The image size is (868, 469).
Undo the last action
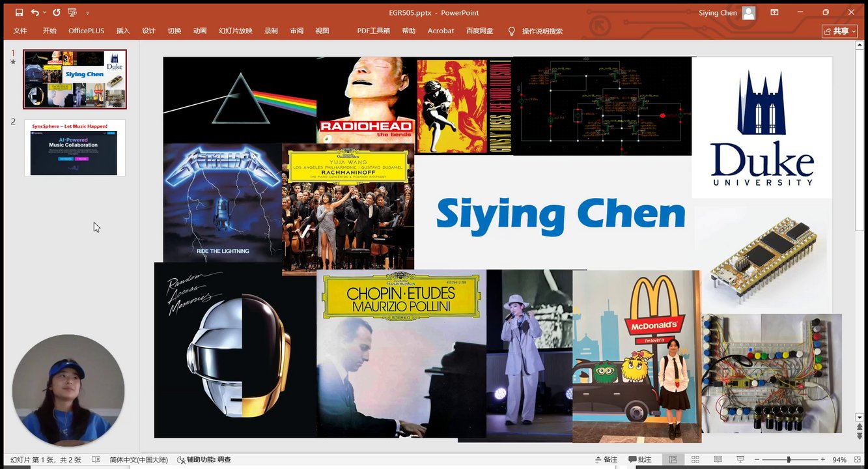(35, 12)
